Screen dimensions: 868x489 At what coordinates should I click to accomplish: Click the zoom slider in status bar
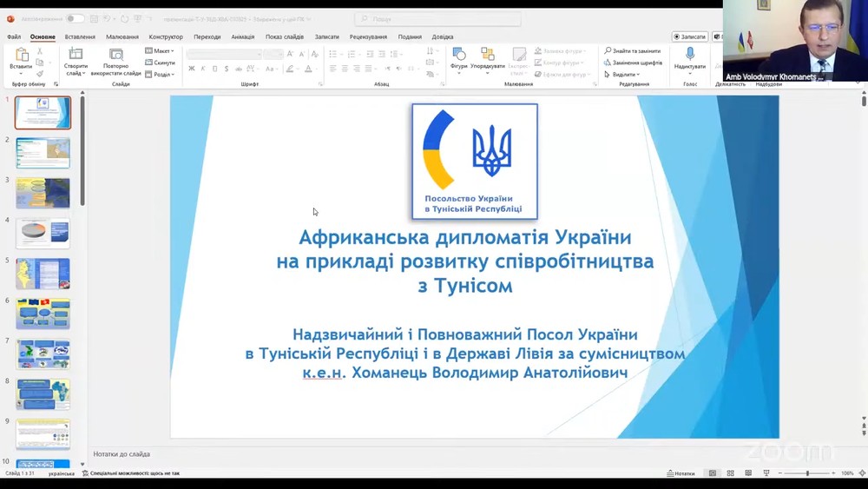(x=806, y=473)
